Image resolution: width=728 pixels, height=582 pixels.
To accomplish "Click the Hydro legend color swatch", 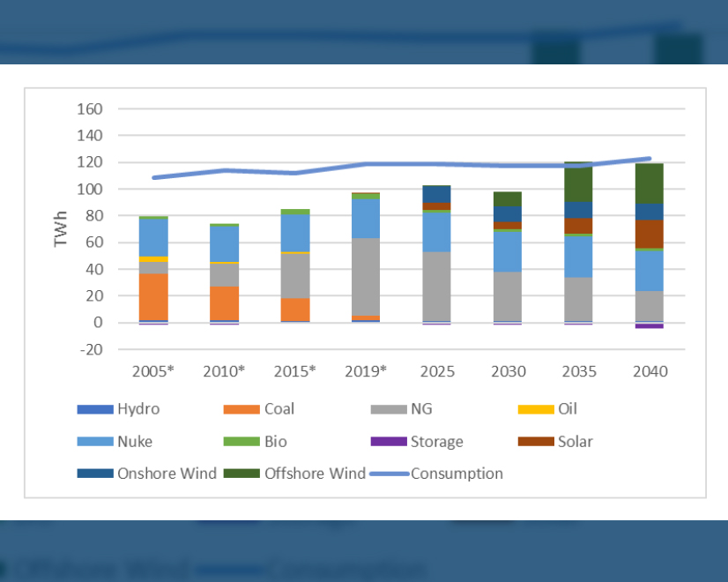I will click(x=94, y=409).
